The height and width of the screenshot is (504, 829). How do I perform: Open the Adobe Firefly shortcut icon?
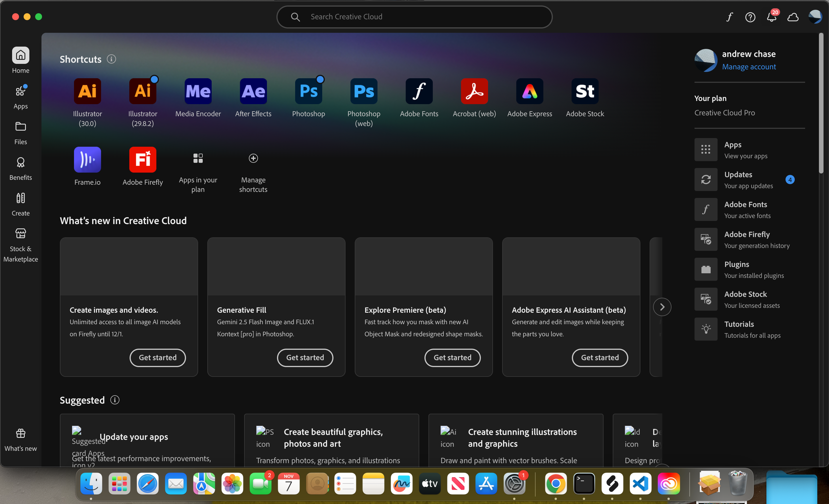(x=143, y=159)
